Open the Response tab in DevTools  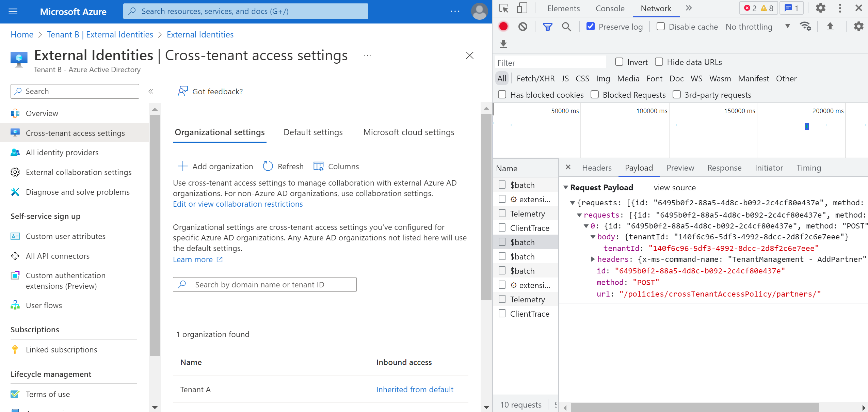[x=724, y=168]
